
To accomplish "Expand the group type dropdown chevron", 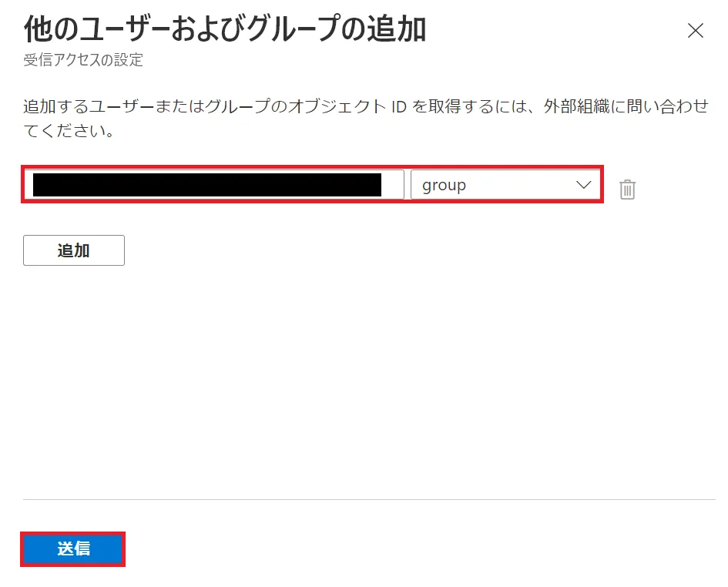I will 583,186.
